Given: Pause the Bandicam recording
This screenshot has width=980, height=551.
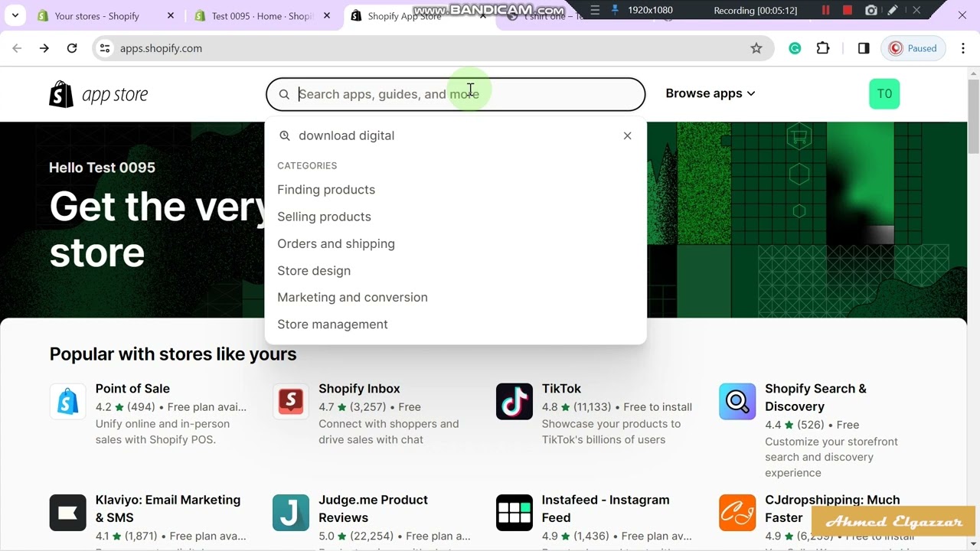Looking at the screenshot, I should click(825, 10).
